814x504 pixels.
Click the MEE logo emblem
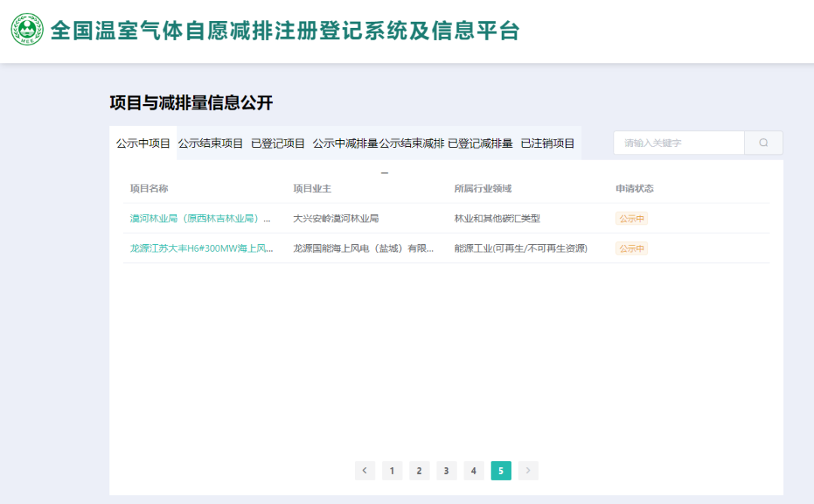(x=27, y=30)
